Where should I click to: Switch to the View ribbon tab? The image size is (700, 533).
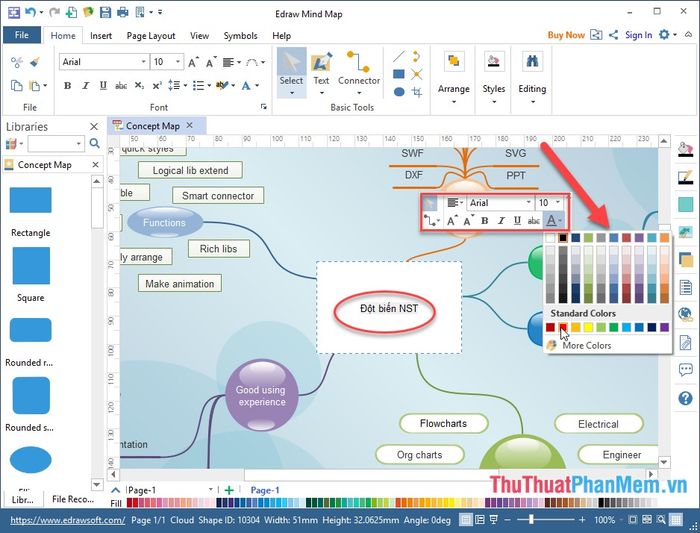199,36
